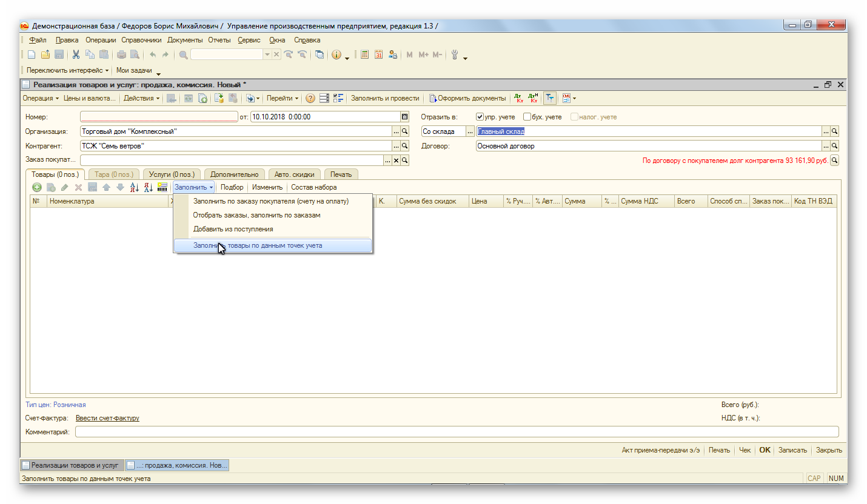Open the calendar picker beside the date field

click(405, 117)
